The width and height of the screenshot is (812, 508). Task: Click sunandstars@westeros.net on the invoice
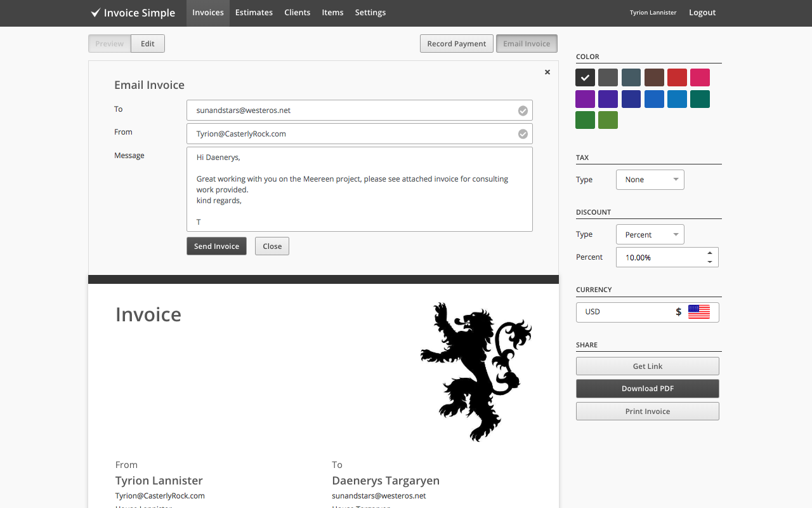pos(379,496)
